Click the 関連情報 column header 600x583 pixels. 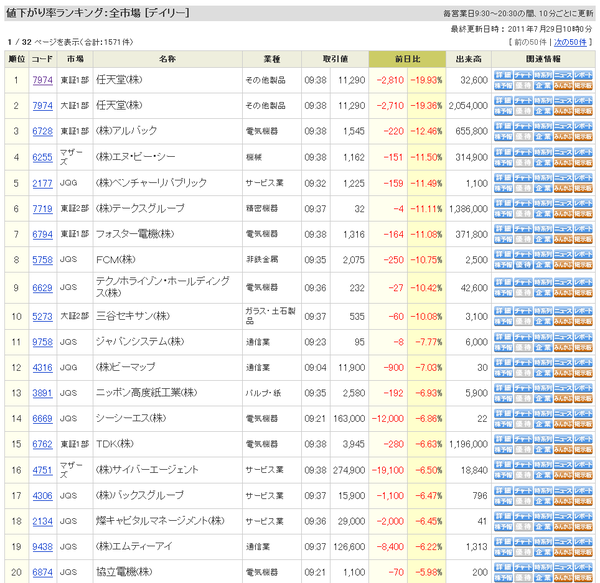[543, 59]
